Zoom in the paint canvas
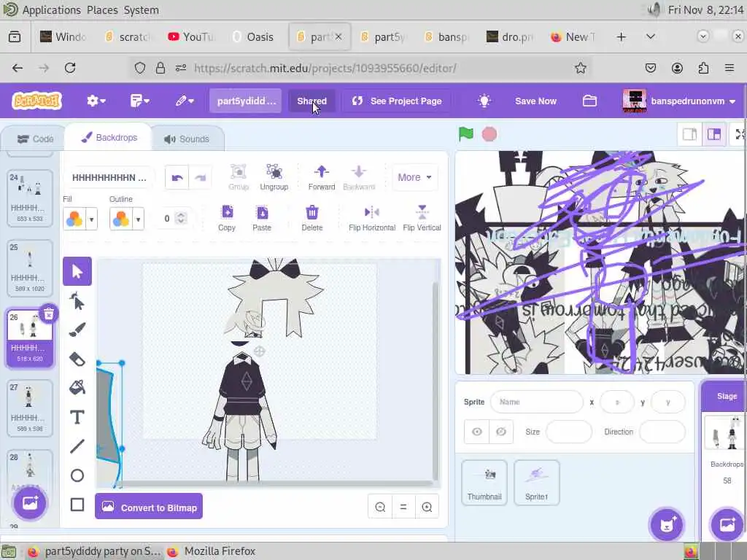Screen dimensions: 747x560 [x=427, y=507]
